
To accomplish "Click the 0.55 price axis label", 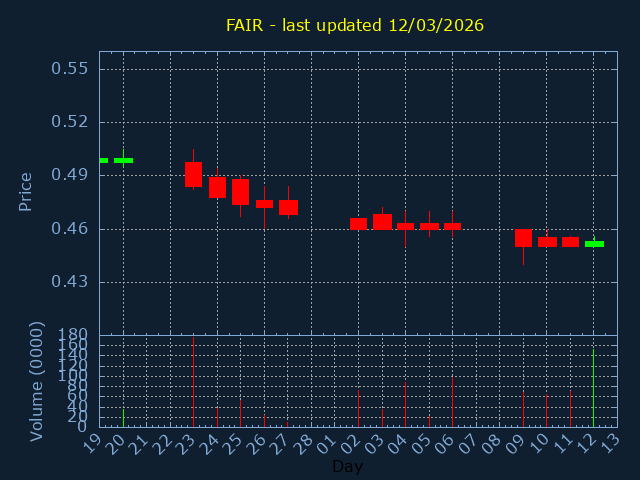I will click(70, 69).
